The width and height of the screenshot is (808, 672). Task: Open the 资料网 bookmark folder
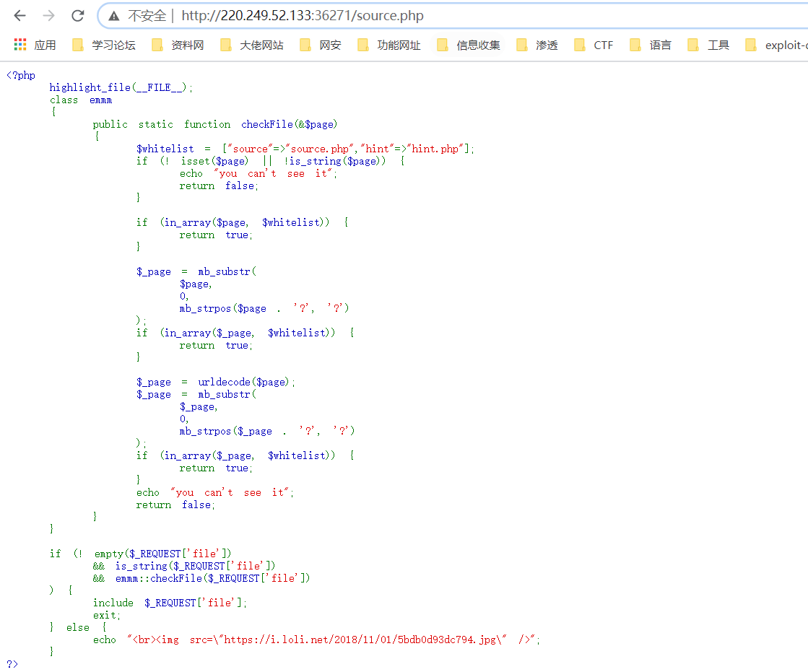(x=178, y=45)
